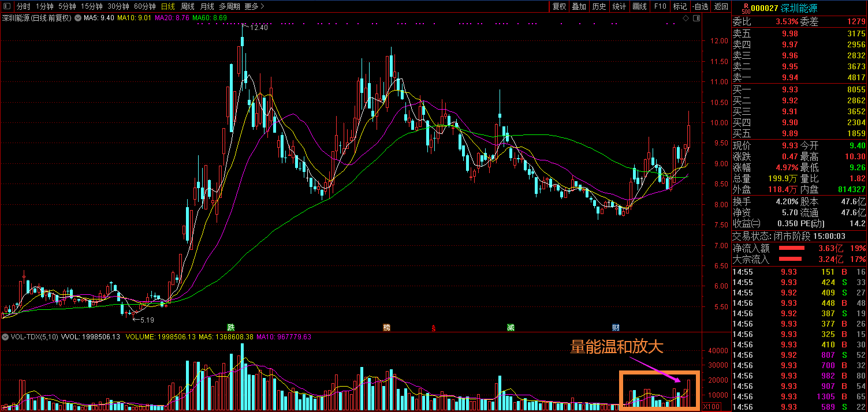Click the 榜 event marker on the chart
Viewport: 868px width, 412px height.
(x=387, y=327)
